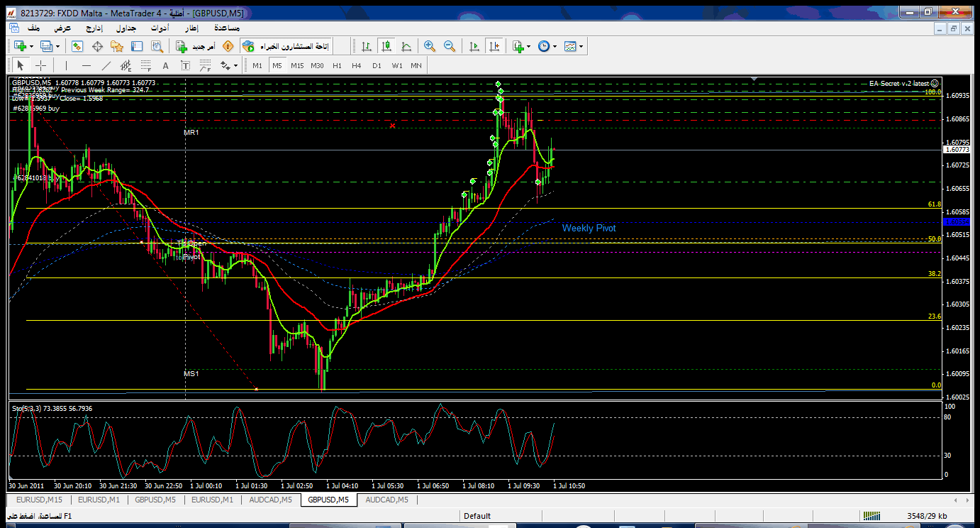Select the text tool letter A
The height and width of the screenshot is (528, 980).
click(166, 65)
